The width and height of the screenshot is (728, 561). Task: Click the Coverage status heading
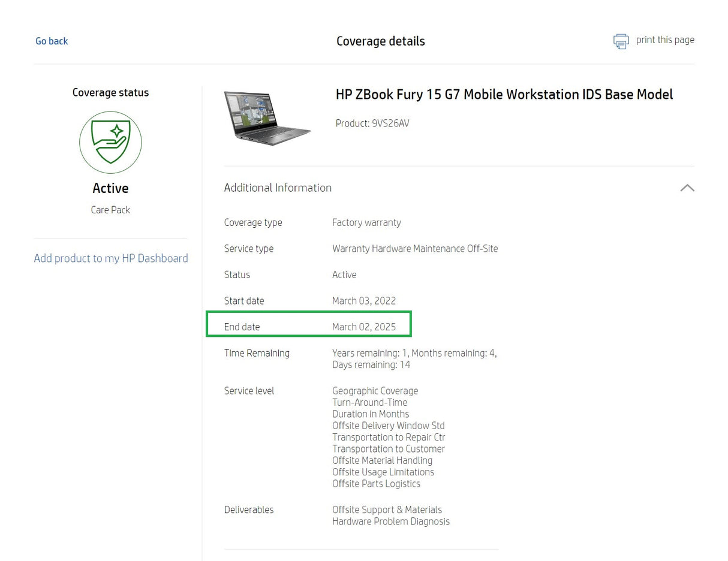coord(110,92)
